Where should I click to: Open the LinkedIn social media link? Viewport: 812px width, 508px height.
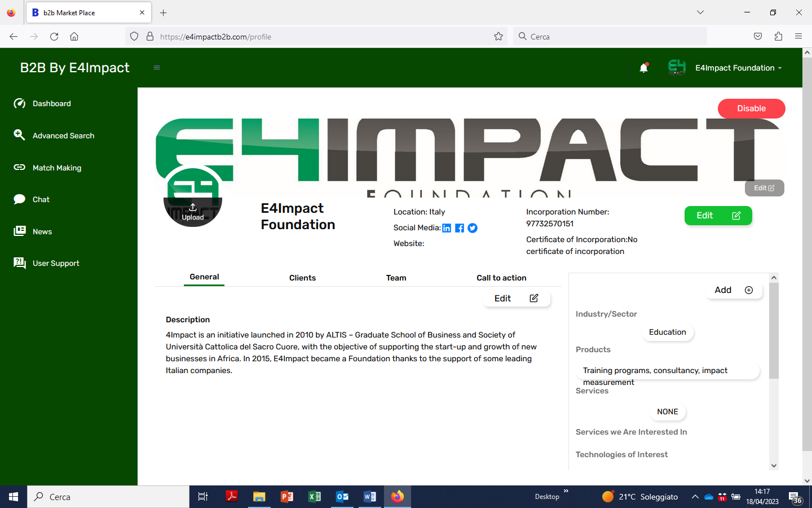point(447,228)
